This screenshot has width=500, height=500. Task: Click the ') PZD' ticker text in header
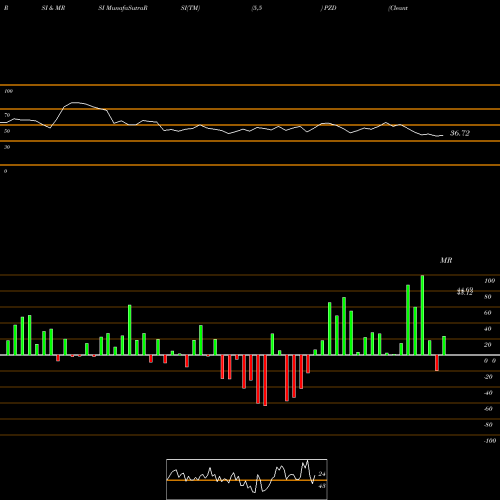point(329,8)
